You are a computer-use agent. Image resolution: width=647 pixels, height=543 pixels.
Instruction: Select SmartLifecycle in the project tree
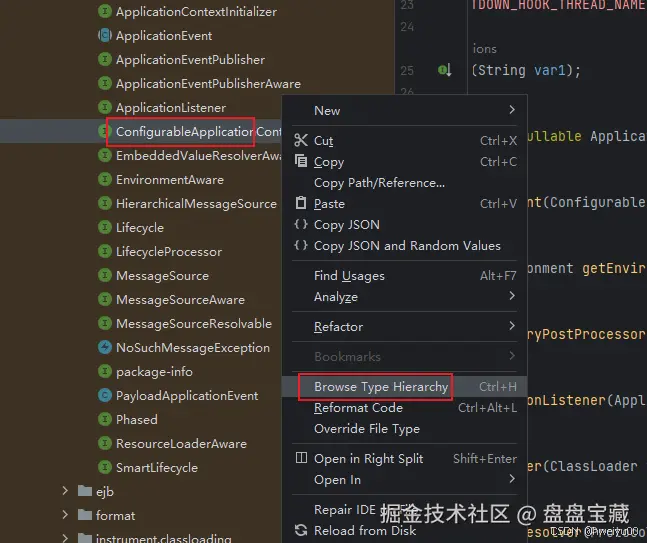(x=157, y=468)
